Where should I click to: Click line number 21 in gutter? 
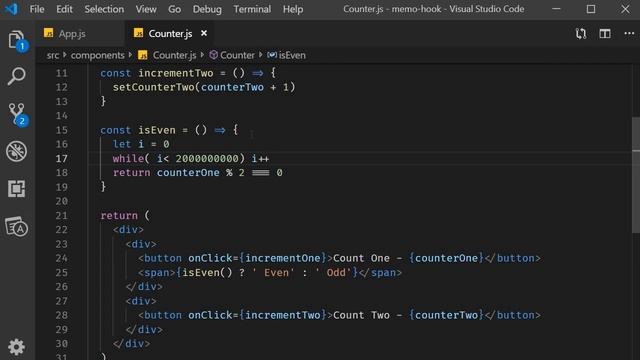pos(62,215)
